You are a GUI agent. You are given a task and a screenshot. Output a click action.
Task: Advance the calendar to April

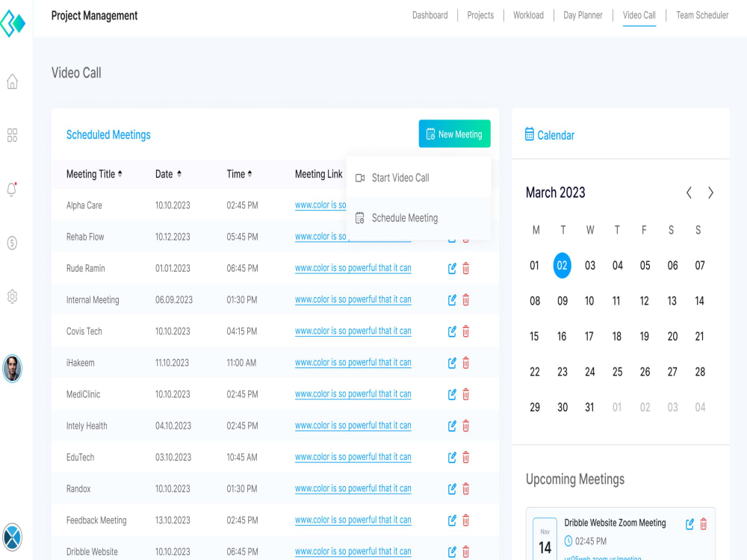point(710,192)
